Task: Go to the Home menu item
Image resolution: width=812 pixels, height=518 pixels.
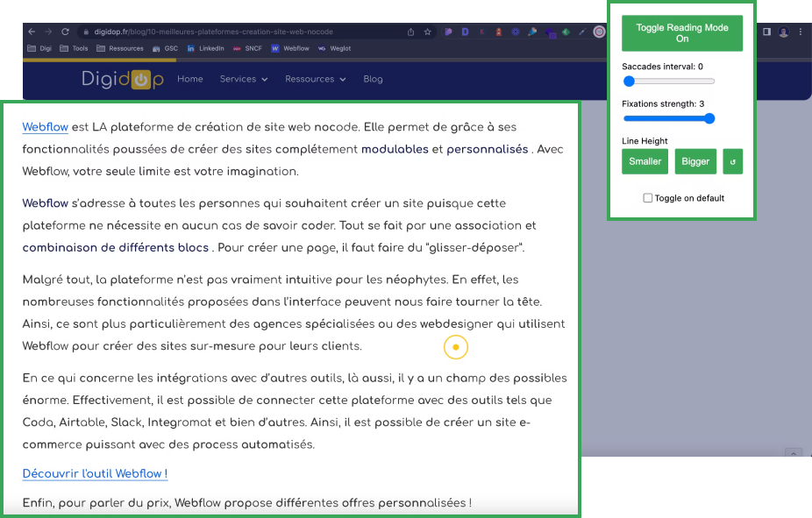Action: coord(190,79)
